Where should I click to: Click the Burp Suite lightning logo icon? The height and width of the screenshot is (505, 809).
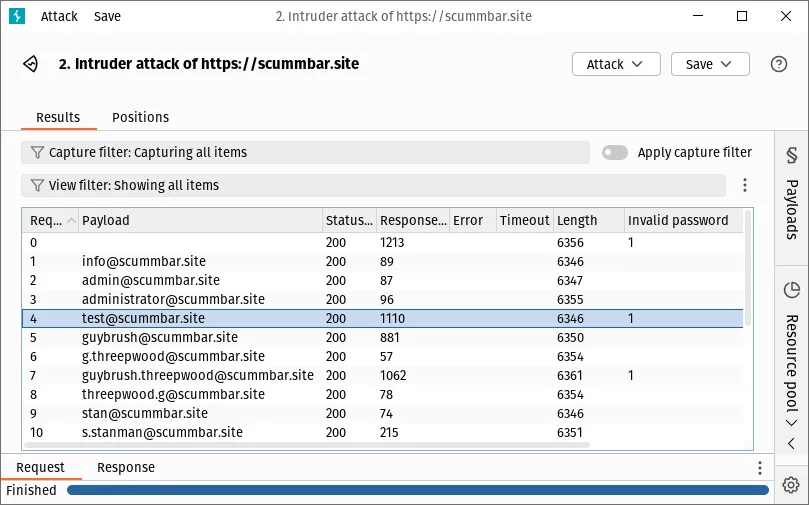click(17, 16)
